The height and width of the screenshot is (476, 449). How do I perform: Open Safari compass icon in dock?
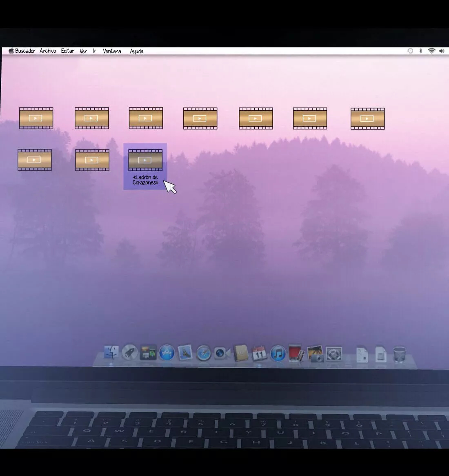203,353
